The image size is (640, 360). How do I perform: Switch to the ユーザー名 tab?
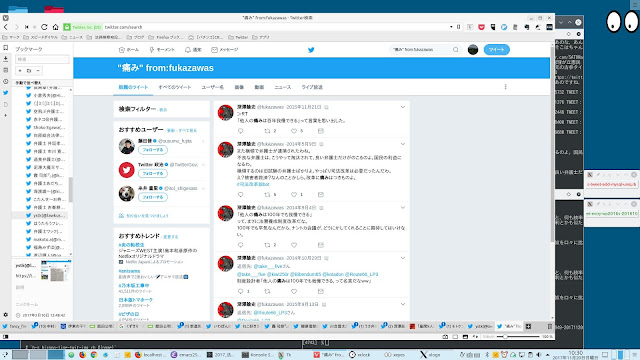pos(213,87)
